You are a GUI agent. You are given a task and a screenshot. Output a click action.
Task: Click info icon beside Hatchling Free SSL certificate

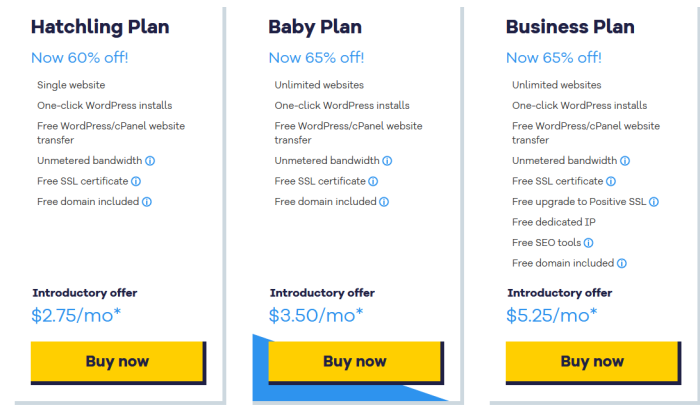coord(136,181)
